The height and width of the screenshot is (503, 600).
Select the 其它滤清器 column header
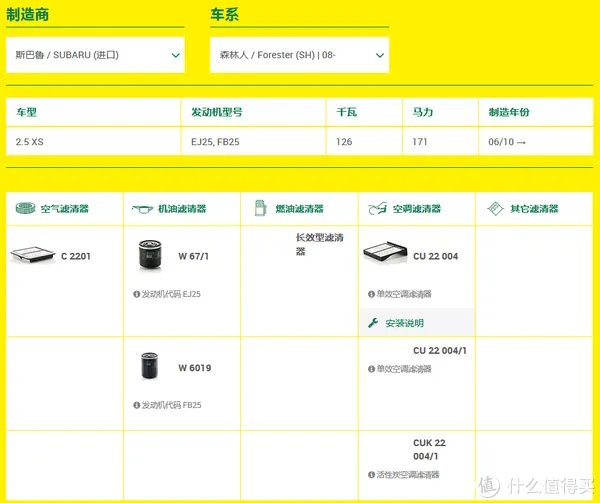(x=534, y=209)
